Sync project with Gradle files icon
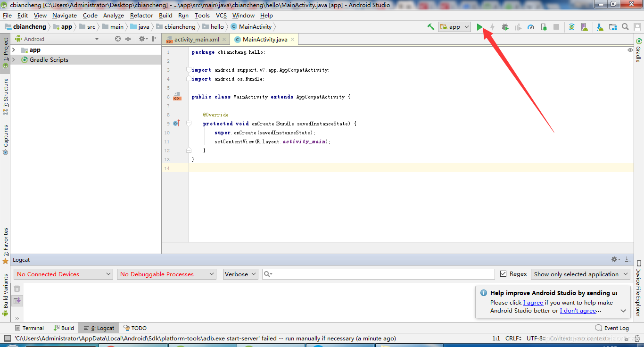Viewport: 644px width, 347px height. 571,27
